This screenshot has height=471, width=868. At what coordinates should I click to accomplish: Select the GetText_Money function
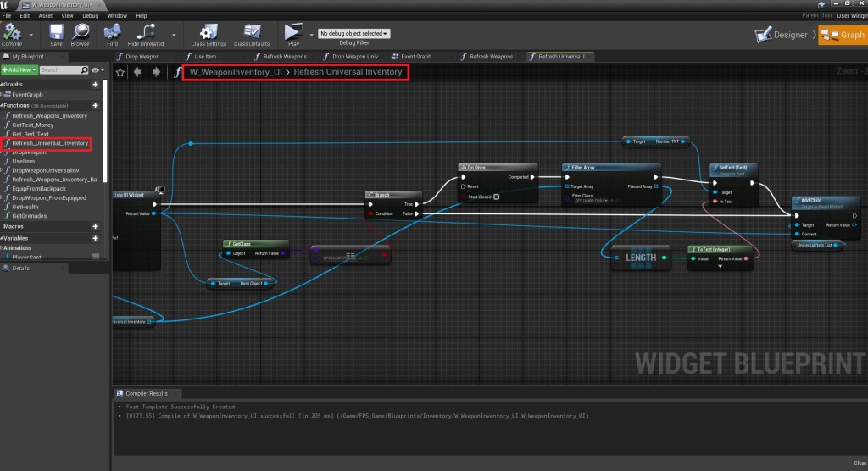(33, 125)
